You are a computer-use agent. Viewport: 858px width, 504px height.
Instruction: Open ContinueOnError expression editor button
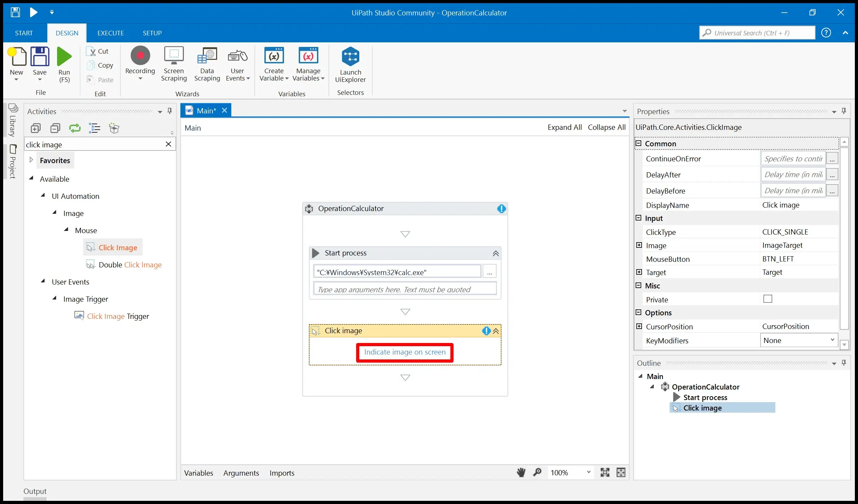coord(832,159)
